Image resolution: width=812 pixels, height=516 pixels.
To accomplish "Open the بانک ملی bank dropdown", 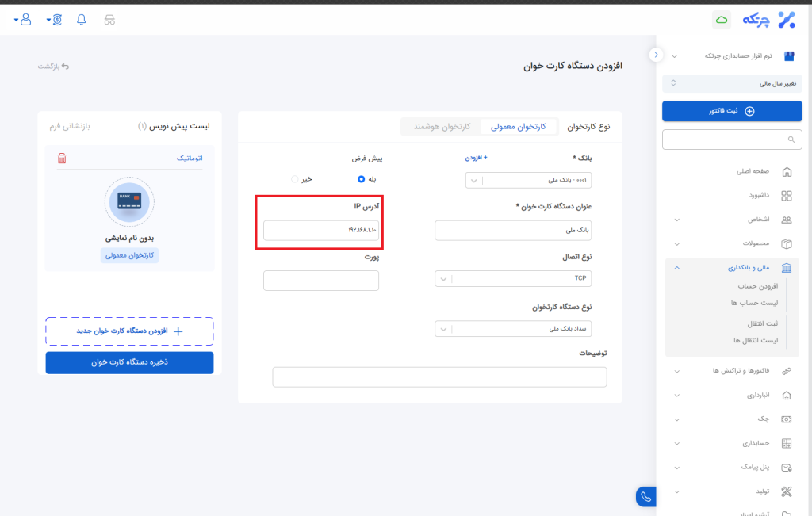I will (x=528, y=180).
